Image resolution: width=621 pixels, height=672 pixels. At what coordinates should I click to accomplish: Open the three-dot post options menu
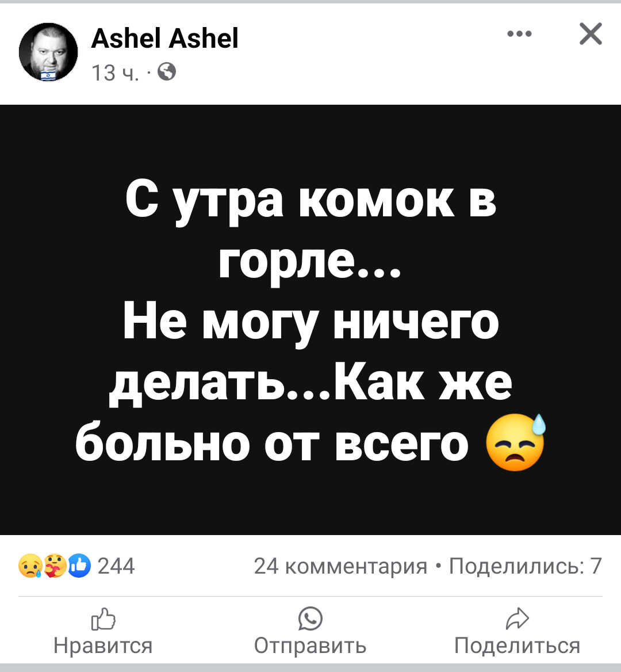[519, 34]
